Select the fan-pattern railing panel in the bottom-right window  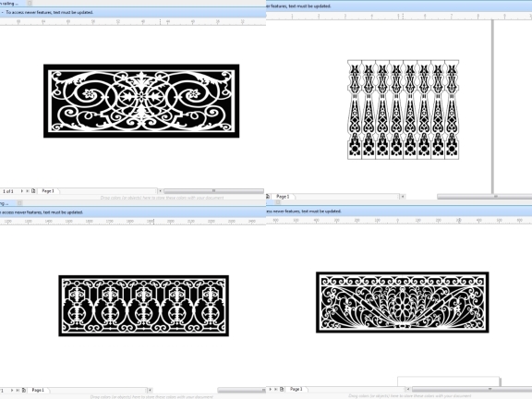(x=403, y=302)
